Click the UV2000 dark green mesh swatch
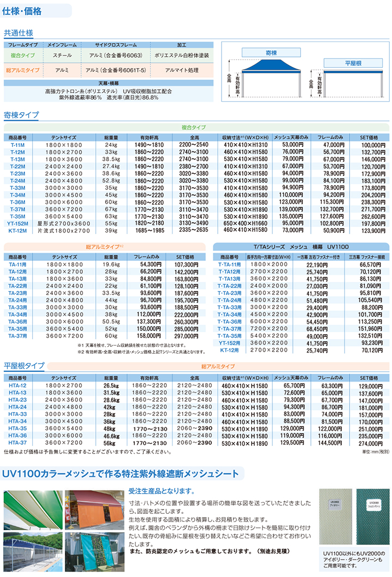The image size is (392, 577). pyautogui.click(x=373, y=516)
